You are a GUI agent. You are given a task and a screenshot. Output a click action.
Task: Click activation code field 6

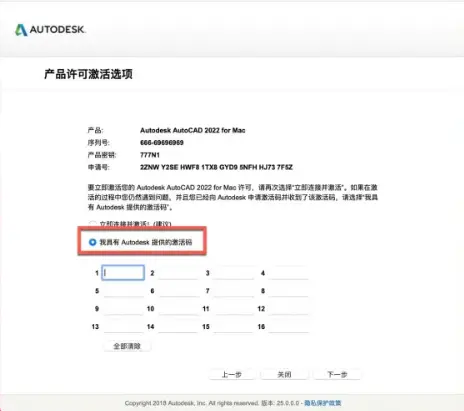tap(178, 291)
